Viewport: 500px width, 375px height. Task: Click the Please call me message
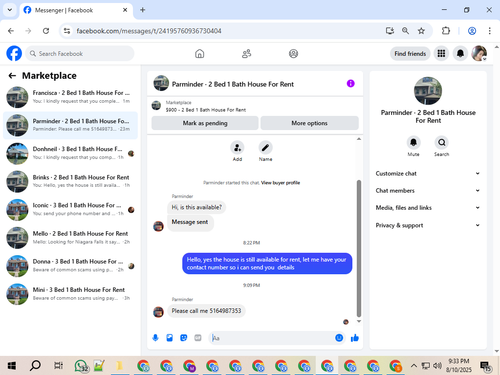tap(206, 311)
